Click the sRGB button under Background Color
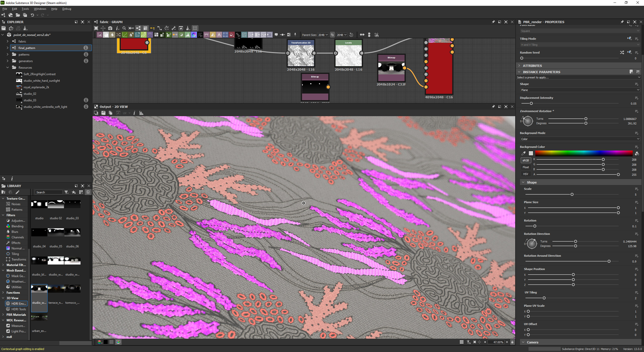The height and width of the screenshot is (352, 644). (526, 160)
